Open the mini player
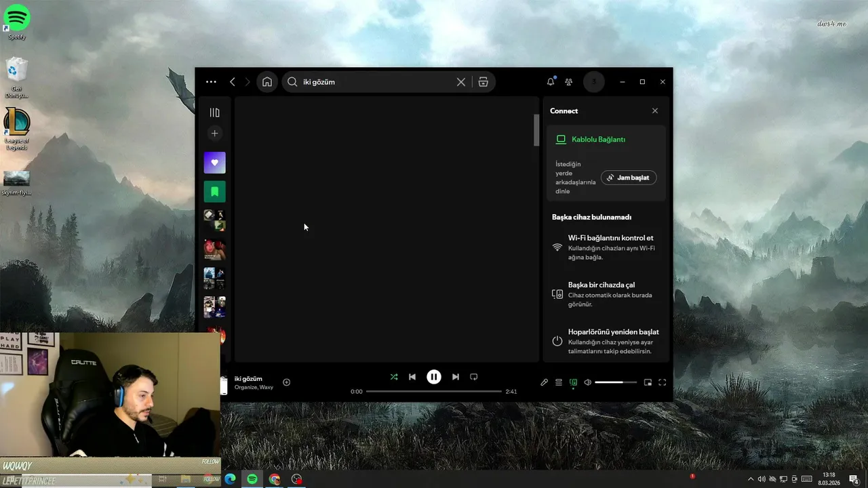This screenshot has width=868, height=488. (x=648, y=382)
